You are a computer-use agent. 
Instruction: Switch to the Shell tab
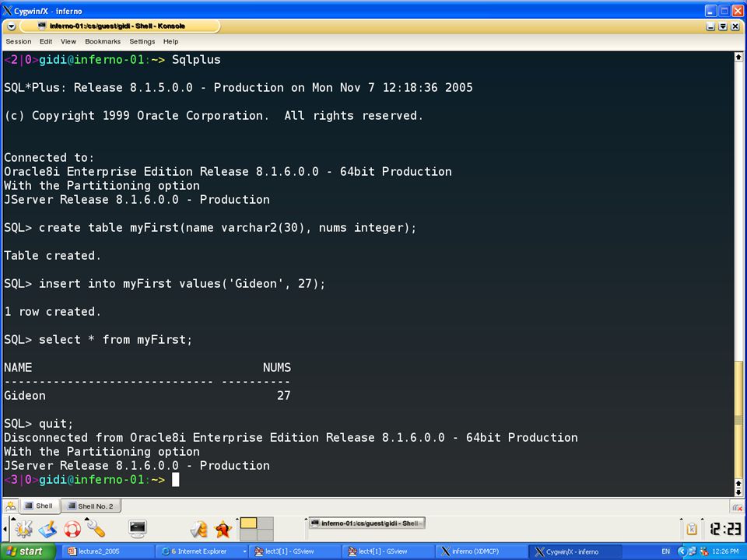[x=40, y=506]
